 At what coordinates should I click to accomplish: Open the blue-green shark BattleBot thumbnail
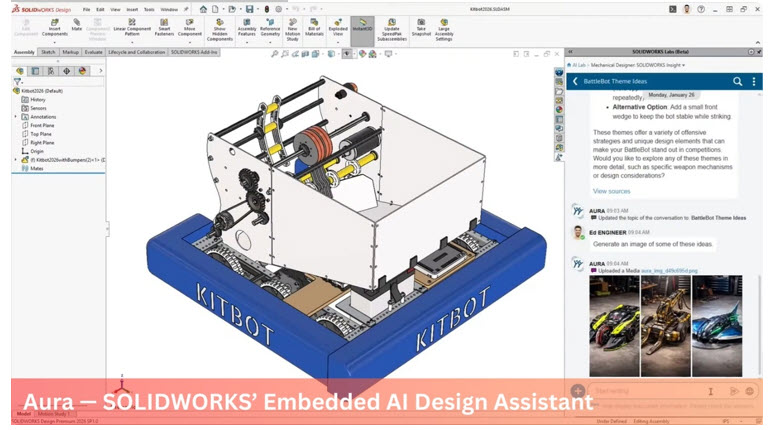point(717,326)
